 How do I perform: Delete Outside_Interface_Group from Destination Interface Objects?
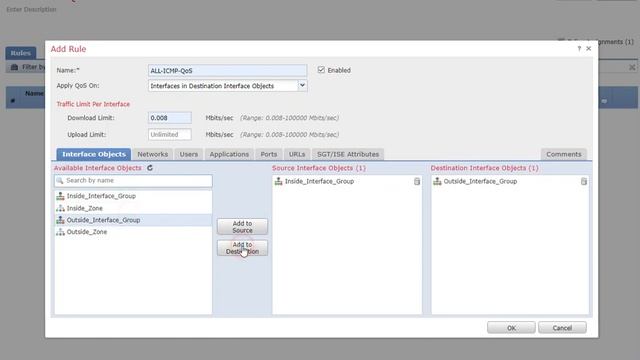584,181
